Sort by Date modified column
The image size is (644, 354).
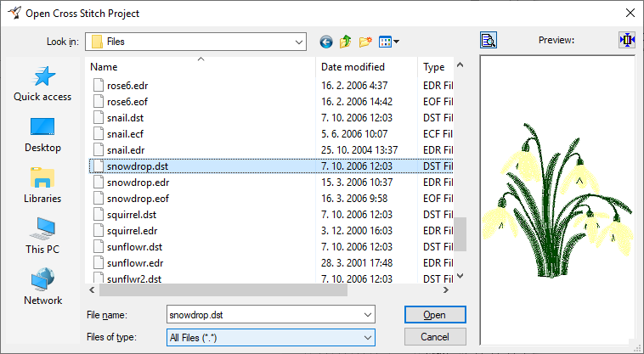367,67
